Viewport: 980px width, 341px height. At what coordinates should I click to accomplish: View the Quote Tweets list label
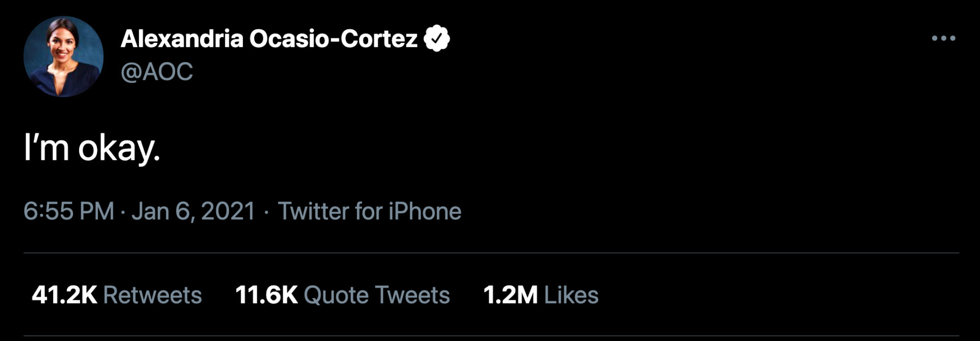pos(377,295)
